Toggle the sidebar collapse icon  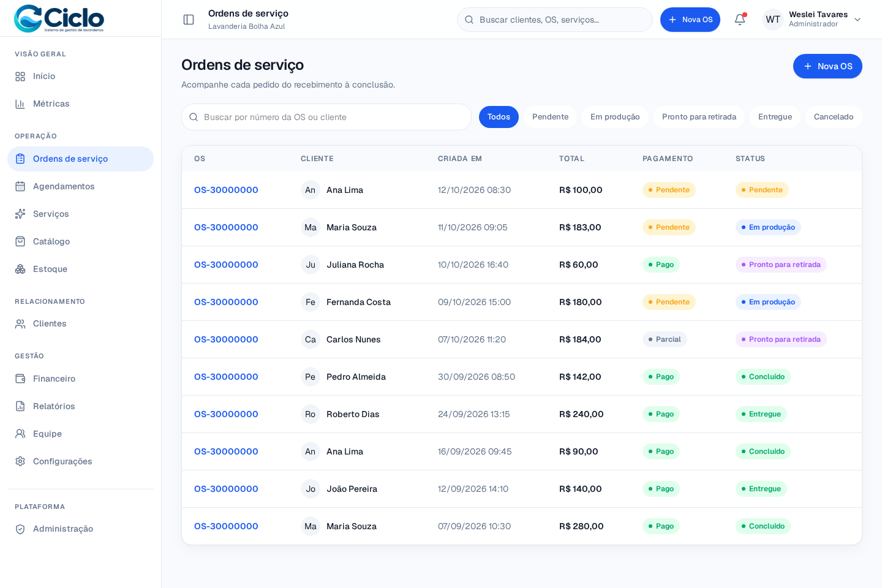[189, 20]
